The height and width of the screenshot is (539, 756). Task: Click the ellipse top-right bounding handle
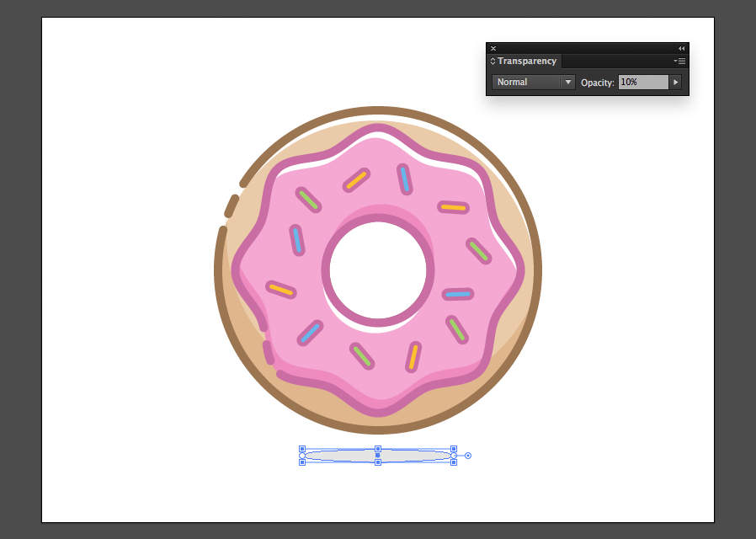[x=454, y=449]
